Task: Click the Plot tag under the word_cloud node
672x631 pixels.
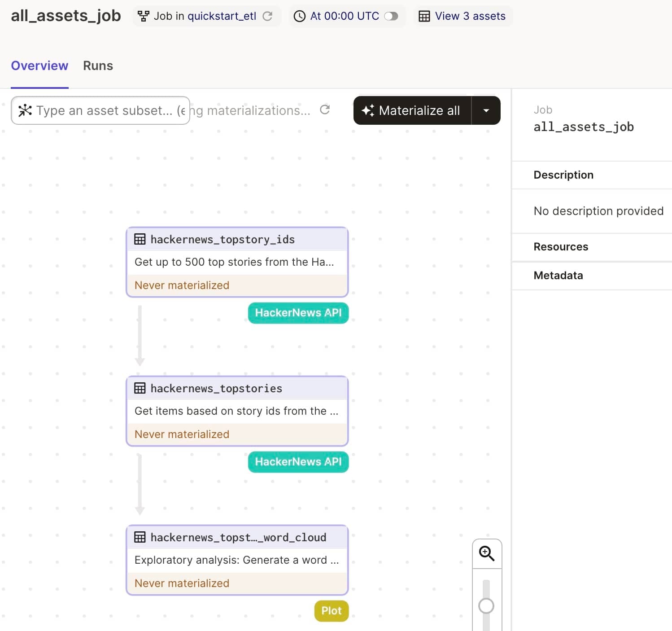Action: [331, 611]
